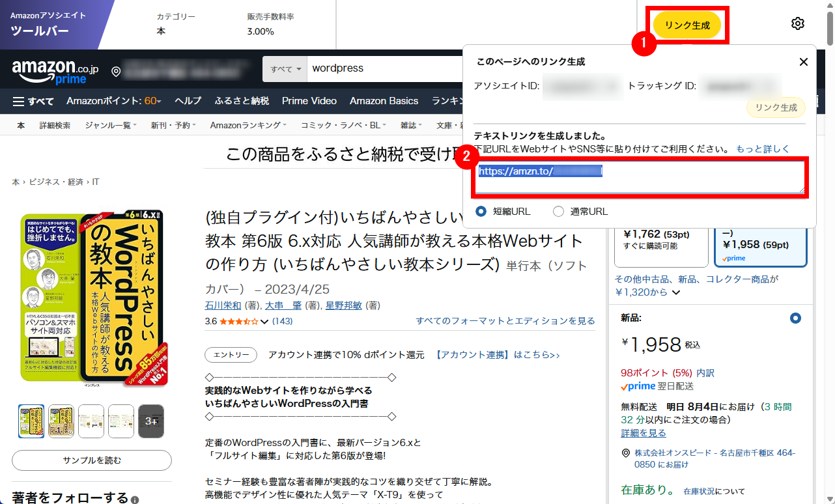Click the search field containing wordpress
The image size is (835, 504).
384,68
